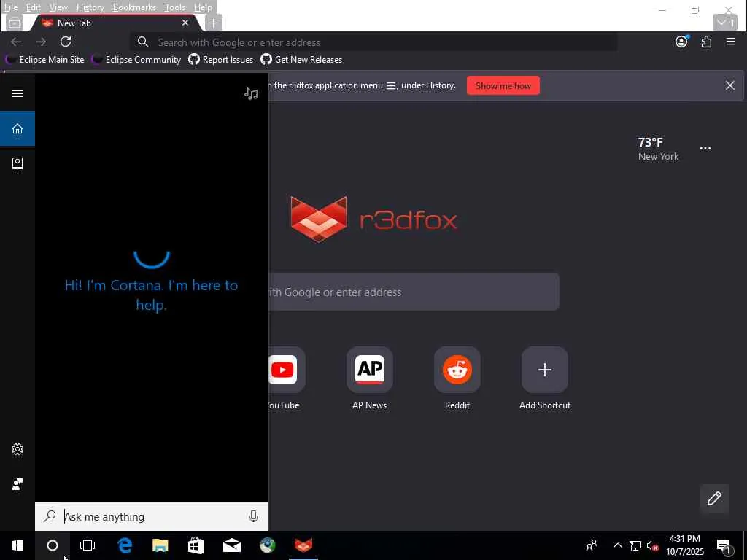Click browser Back arrow
This screenshot has width=747, height=560.
coord(16,42)
